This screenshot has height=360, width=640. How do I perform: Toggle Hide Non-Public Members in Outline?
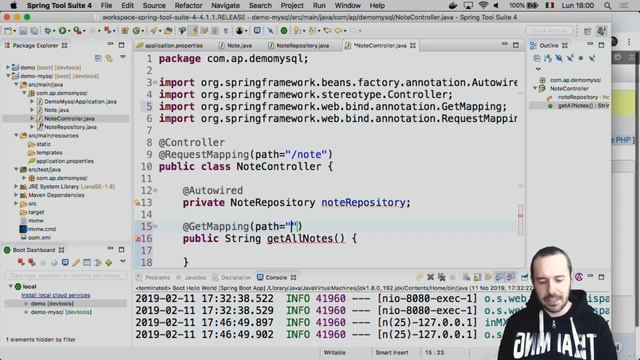[x=580, y=58]
